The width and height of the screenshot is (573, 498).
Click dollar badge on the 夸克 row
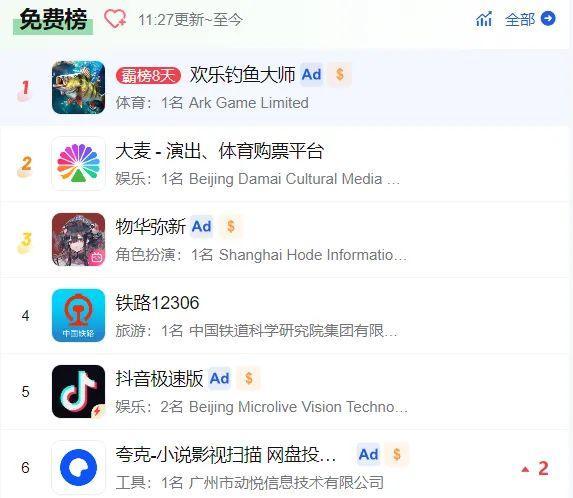click(x=397, y=455)
